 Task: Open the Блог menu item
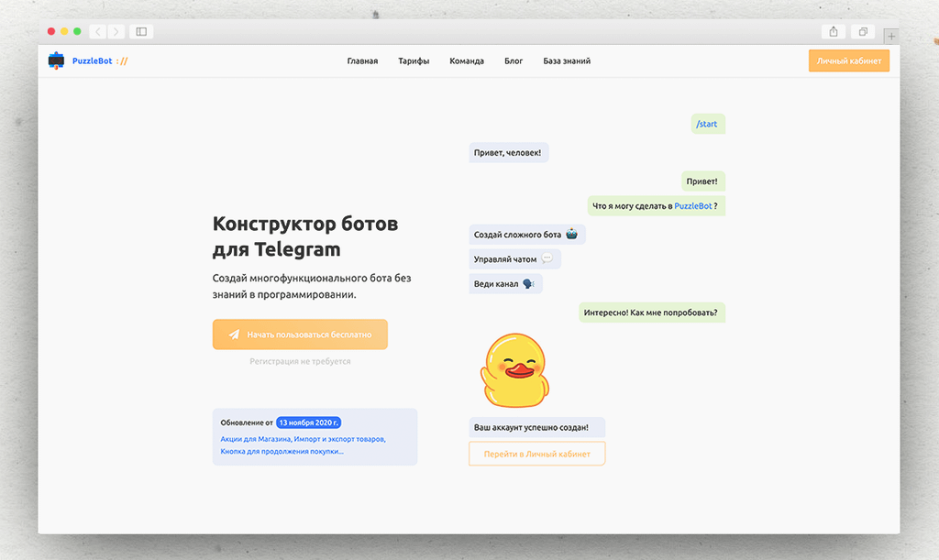(x=514, y=61)
